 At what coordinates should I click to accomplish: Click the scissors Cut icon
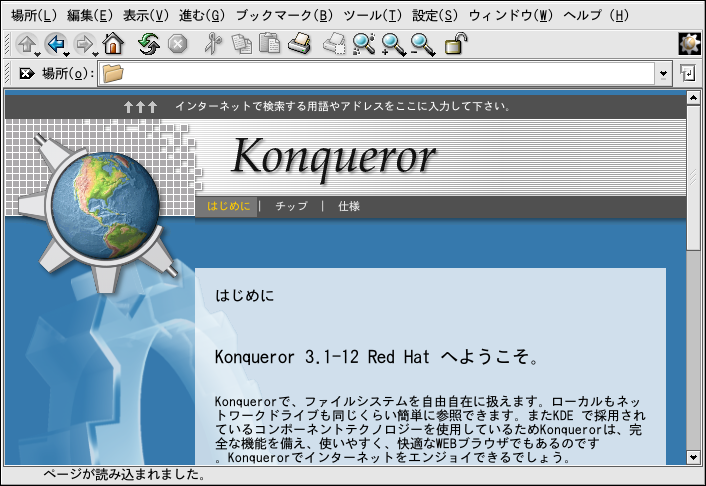pyautogui.click(x=211, y=43)
